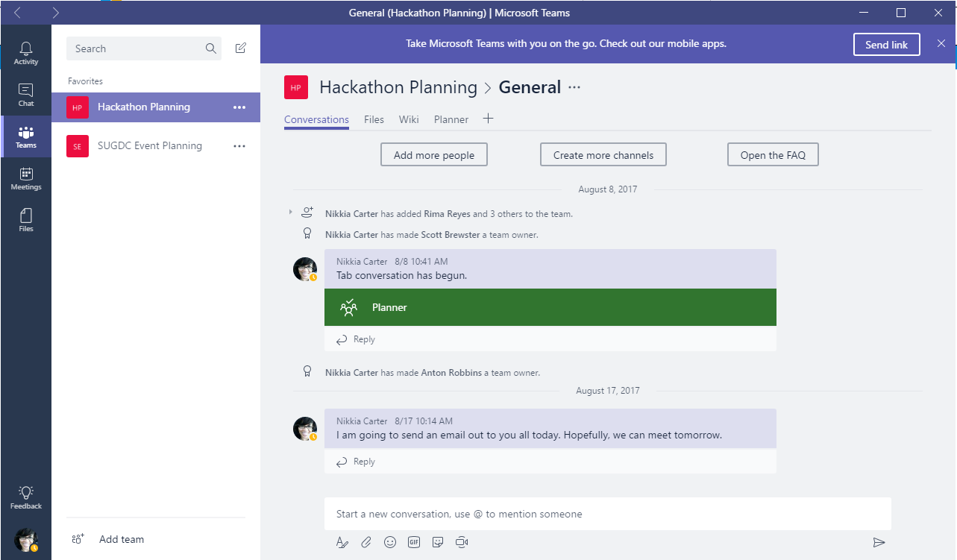Viewport: 957px width, 560px height.
Task: Maximize the Microsoft Teams window
Action: [x=901, y=13]
